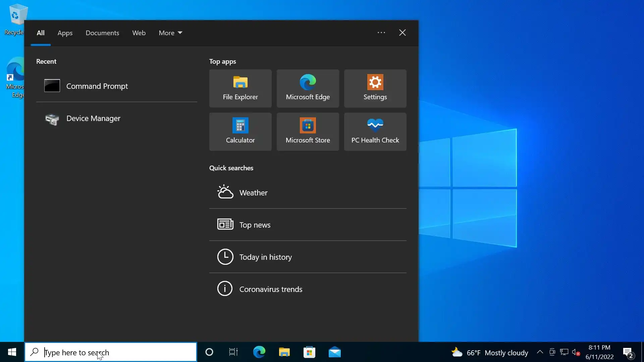Switch to the Documents search tab
The height and width of the screenshot is (362, 644).
(x=102, y=33)
